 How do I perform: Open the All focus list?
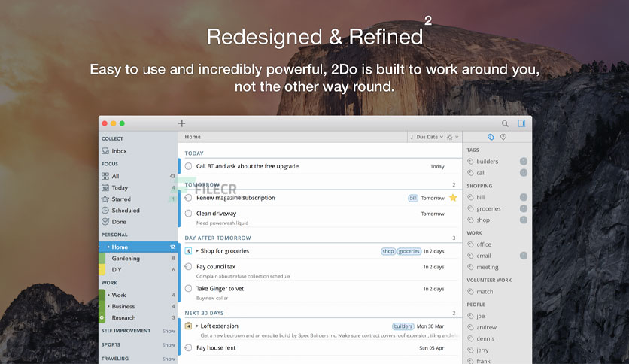click(x=138, y=176)
